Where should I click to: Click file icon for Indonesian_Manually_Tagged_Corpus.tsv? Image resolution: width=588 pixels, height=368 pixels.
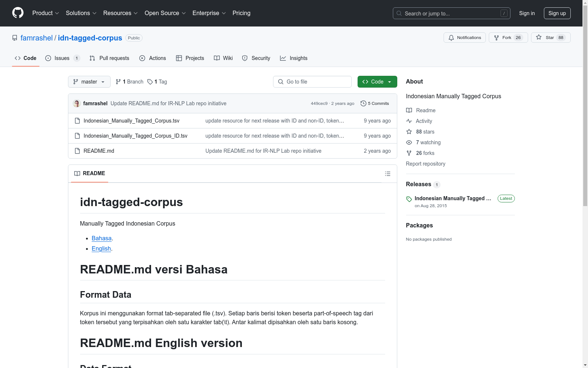77,121
